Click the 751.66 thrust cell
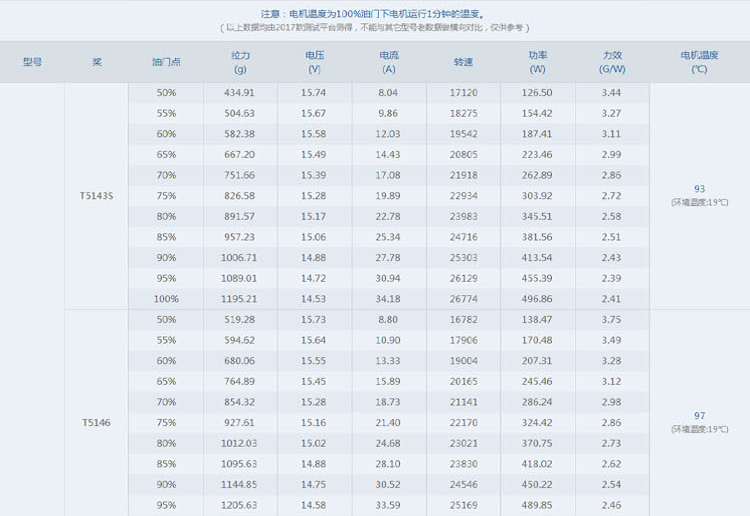Image resolution: width=750 pixels, height=516 pixels. click(x=239, y=175)
